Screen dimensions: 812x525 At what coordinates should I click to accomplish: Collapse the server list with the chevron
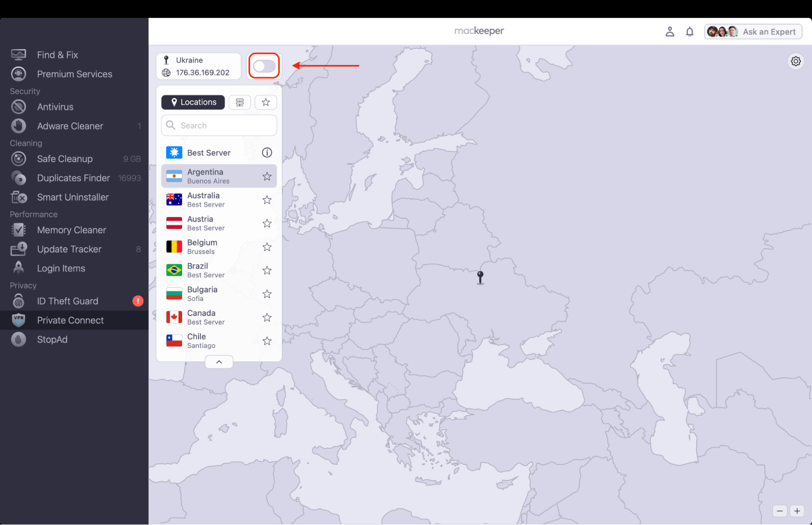(219, 361)
